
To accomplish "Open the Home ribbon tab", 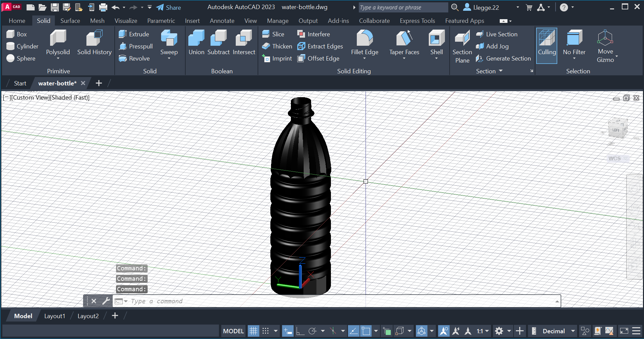I will click(17, 21).
